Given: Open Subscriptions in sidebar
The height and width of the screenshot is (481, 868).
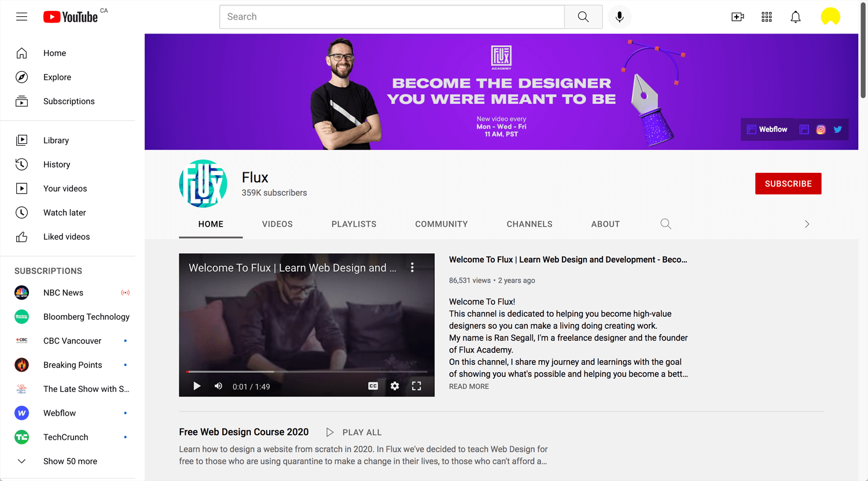Looking at the screenshot, I should tap(68, 101).
